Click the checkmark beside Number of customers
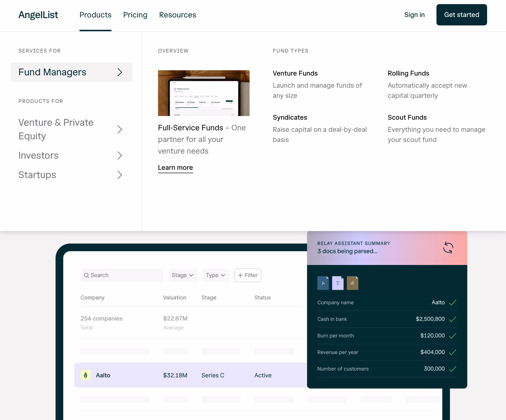Image resolution: width=506 pixels, height=420 pixels. [452, 369]
